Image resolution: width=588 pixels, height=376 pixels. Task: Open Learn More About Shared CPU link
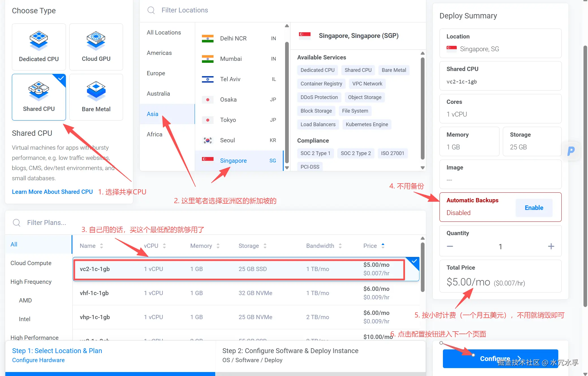[x=52, y=192]
